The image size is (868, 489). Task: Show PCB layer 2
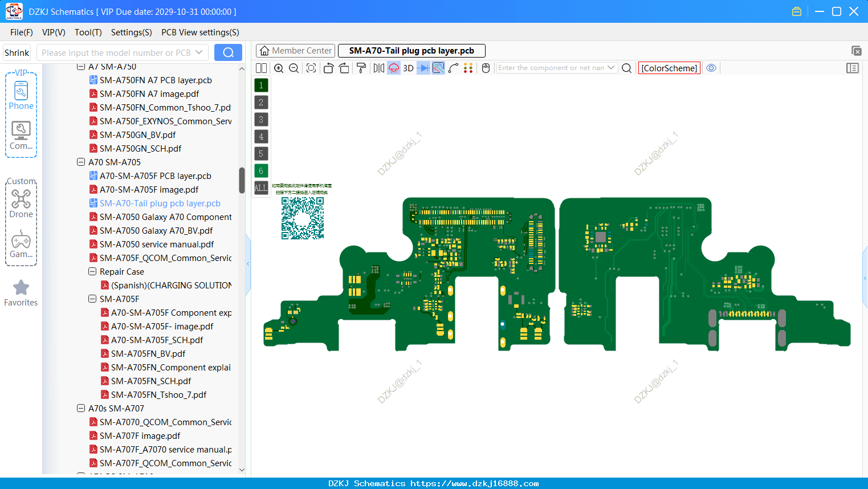261,103
